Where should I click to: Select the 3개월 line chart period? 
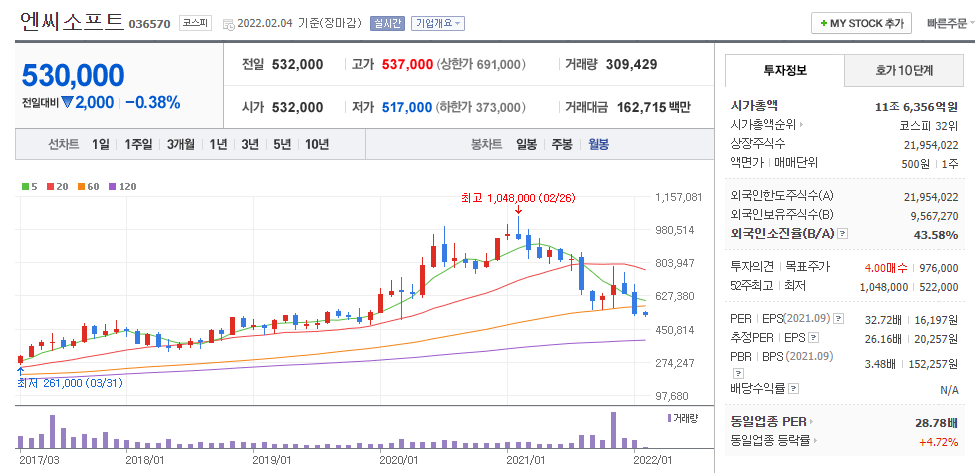click(x=181, y=144)
